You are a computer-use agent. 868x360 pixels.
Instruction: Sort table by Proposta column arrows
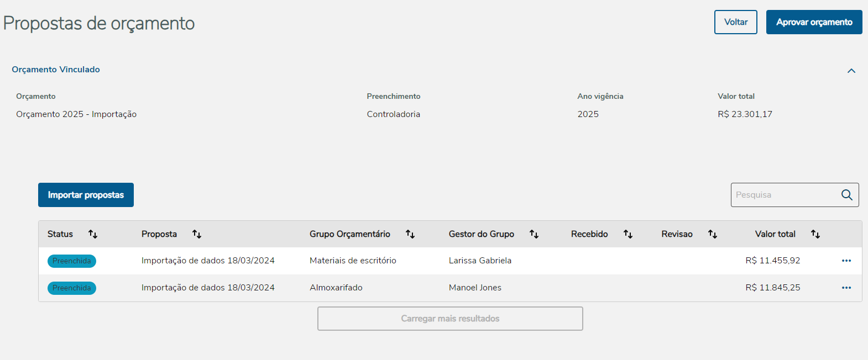point(197,234)
